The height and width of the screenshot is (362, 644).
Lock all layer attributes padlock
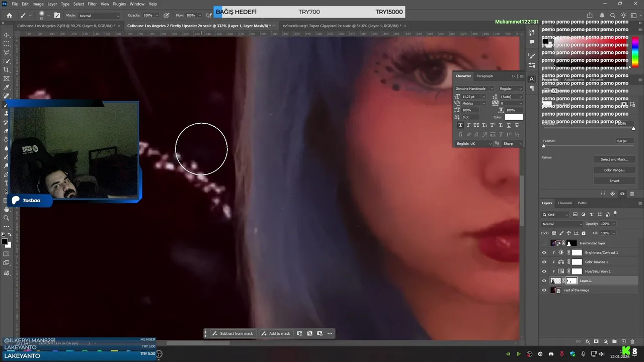click(584, 233)
